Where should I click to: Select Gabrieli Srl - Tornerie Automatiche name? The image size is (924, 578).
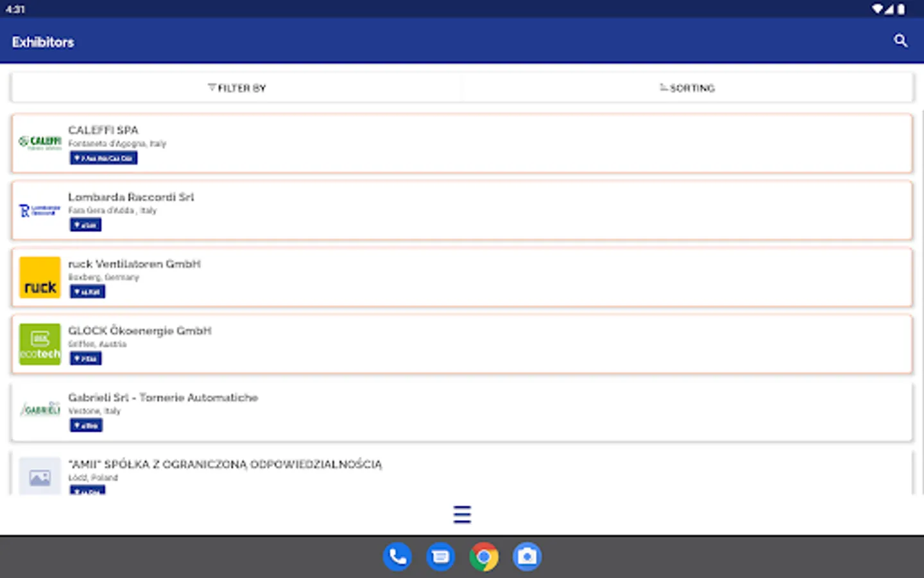pyautogui.click(x=163, y=397)
